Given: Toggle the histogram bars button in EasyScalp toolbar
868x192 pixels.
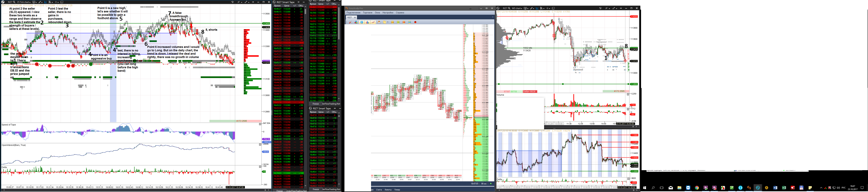Looking at the screenshot, I should [368, 22].
